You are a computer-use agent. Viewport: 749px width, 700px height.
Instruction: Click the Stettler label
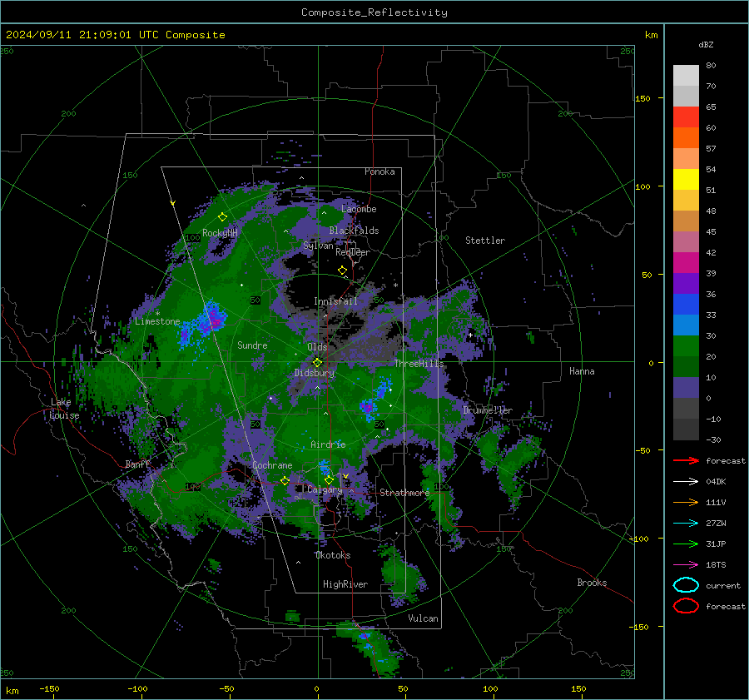pyautogui.click(x=485, y=241)
